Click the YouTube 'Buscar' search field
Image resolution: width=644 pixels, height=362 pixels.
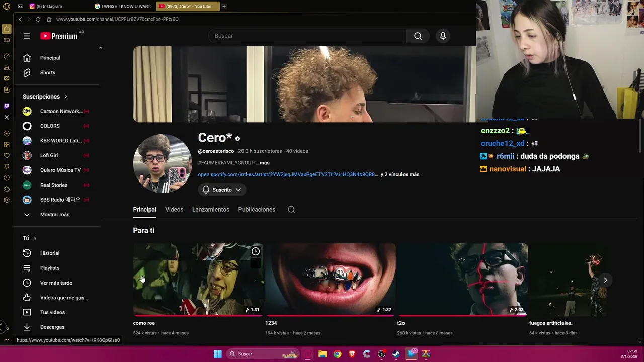307,36
